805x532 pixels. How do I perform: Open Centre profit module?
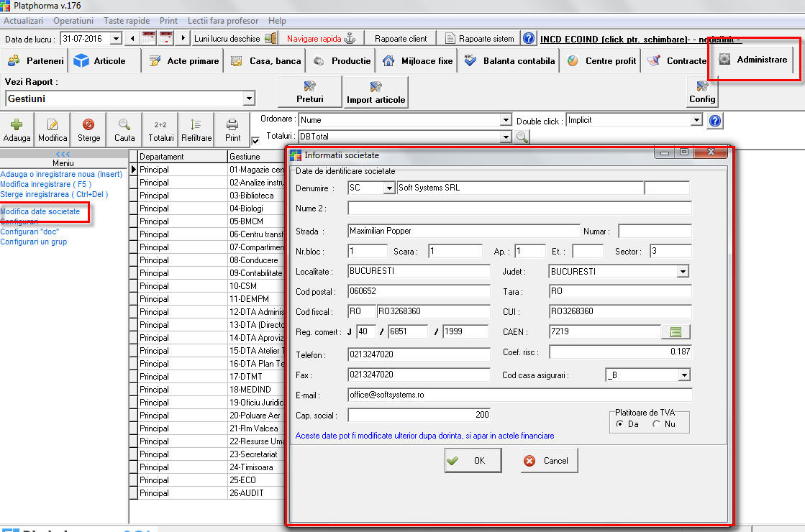(x=601, y=60)
